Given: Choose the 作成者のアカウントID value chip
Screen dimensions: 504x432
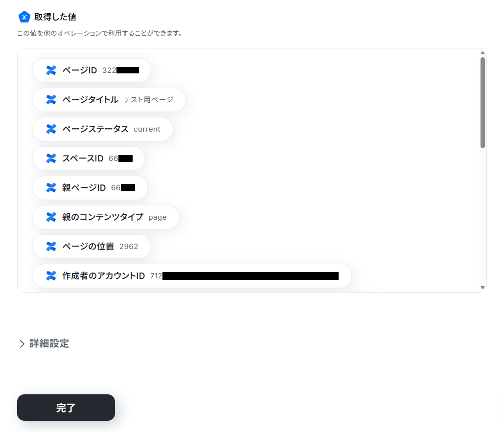Looking at the screenshot, I should 192,276.
